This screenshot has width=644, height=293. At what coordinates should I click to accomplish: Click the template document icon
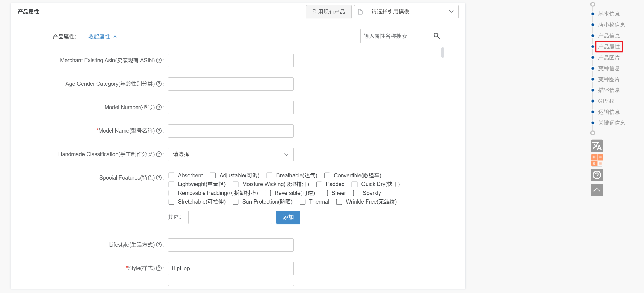pyautogui.click(x=360, y=12)
